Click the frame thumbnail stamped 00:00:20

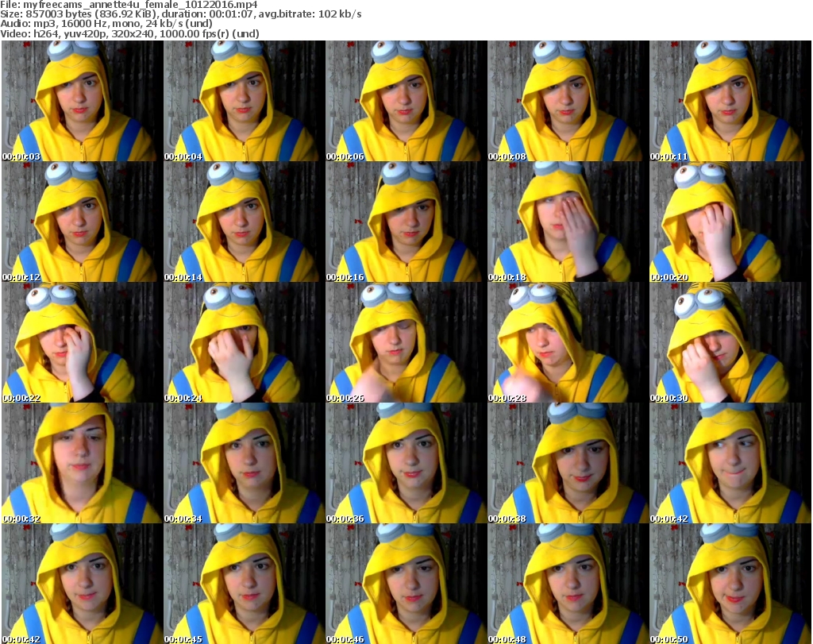point(730,222)
